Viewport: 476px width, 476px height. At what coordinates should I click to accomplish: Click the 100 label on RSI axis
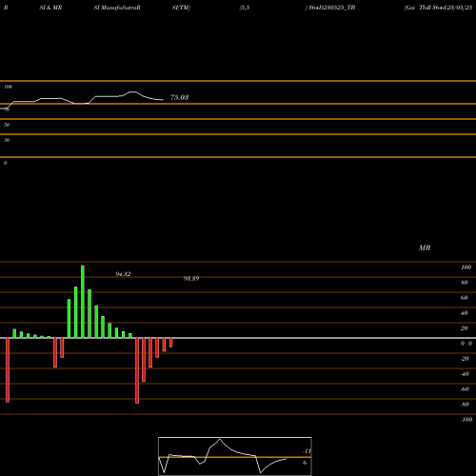[8, 87]
